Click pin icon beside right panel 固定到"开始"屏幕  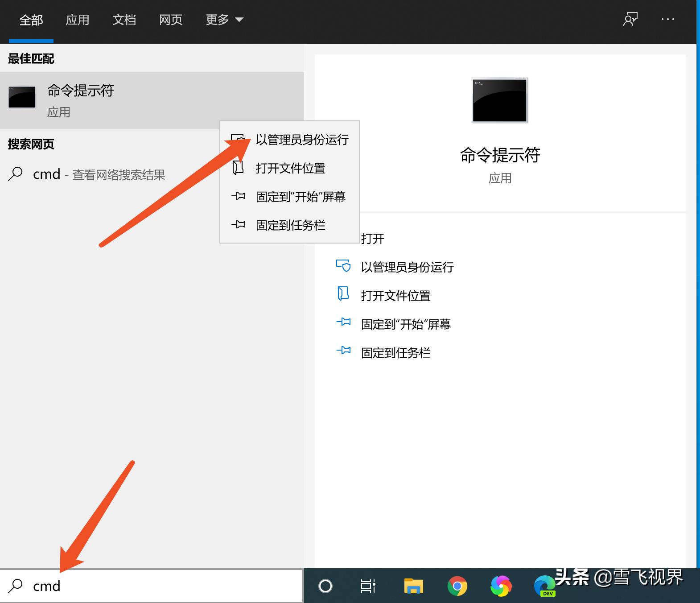pyautogui.click(x=343, y=322)
